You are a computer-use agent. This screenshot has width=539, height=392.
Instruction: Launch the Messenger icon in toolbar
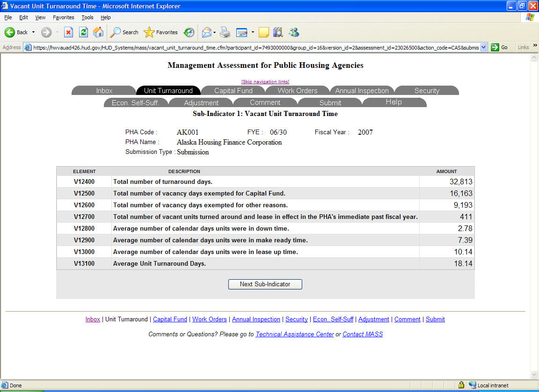pyautogui.click(x=294, y=32)
